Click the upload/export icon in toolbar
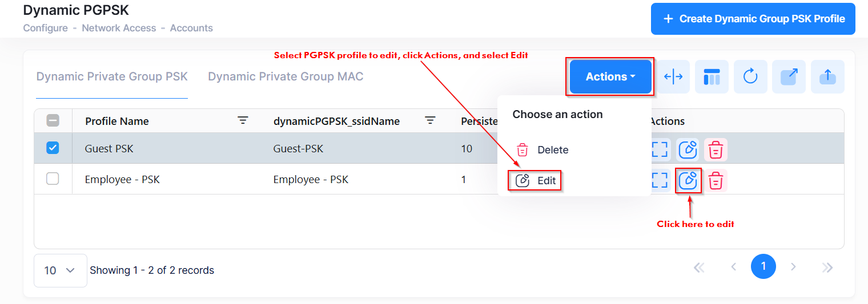This screenshot has width=868, height=304. click(827, 77)
